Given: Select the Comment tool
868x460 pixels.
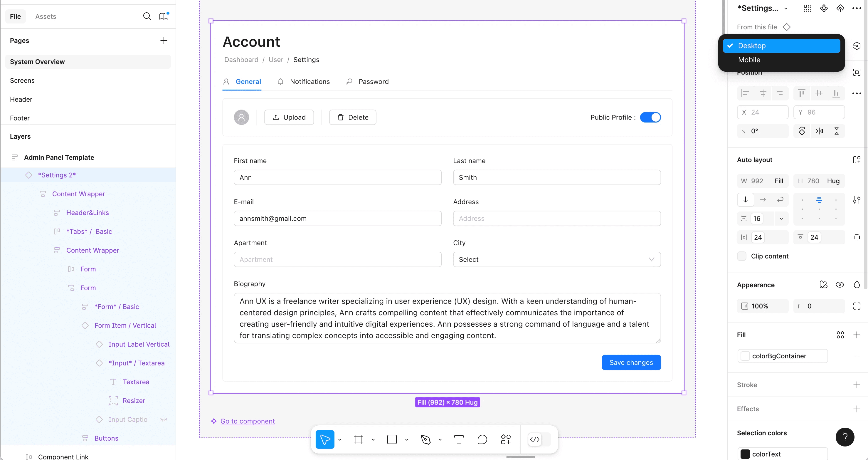Looking at the screenshot, I should pyautogui.click(x=482, y=439).
